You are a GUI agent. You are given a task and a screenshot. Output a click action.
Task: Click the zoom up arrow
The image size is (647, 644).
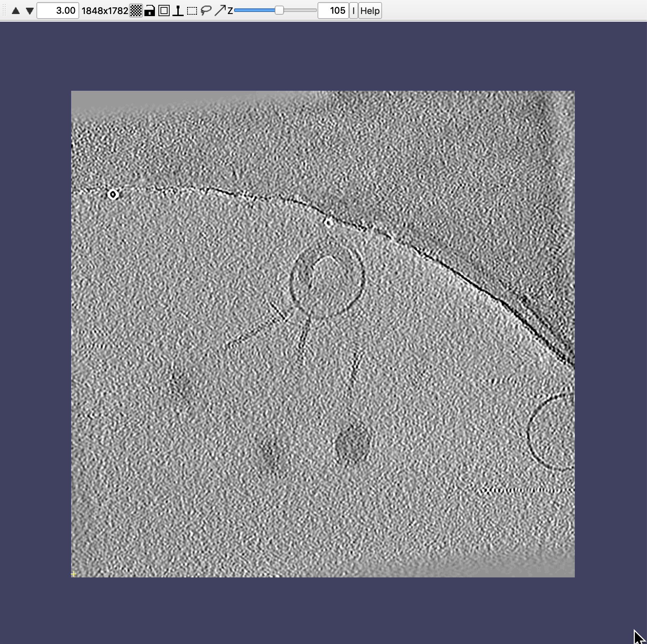point(16,11)
